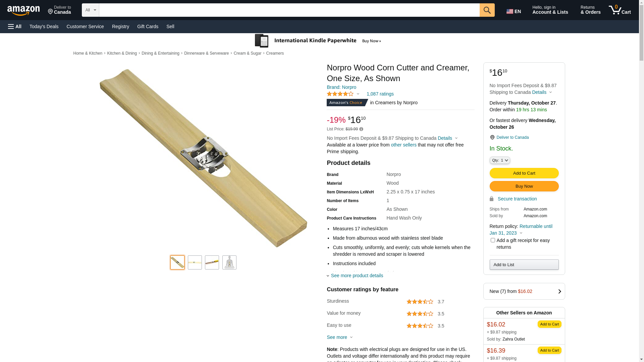Expand See more product details

pos(357,276)
